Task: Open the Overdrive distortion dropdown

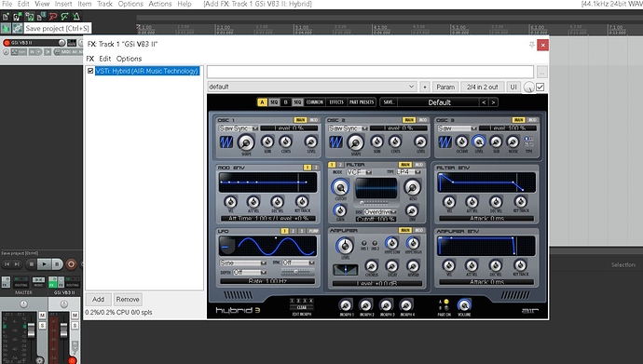Action: (380, 212)
